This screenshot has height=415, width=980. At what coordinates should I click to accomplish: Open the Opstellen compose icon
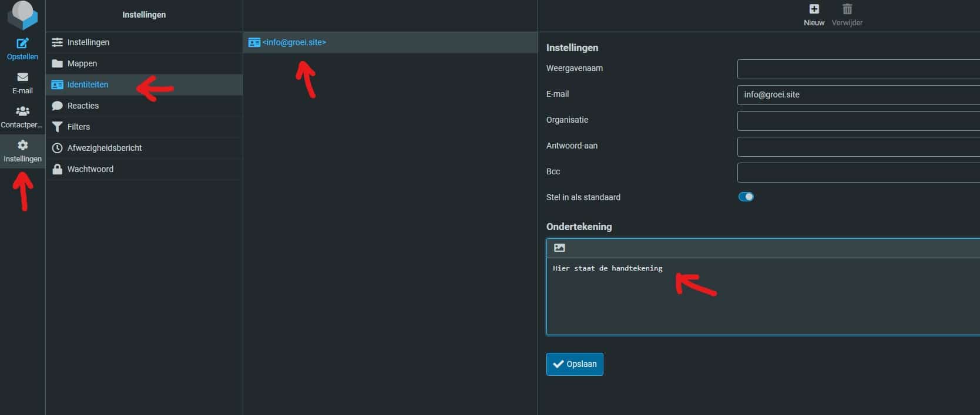(x=22, y=43)
